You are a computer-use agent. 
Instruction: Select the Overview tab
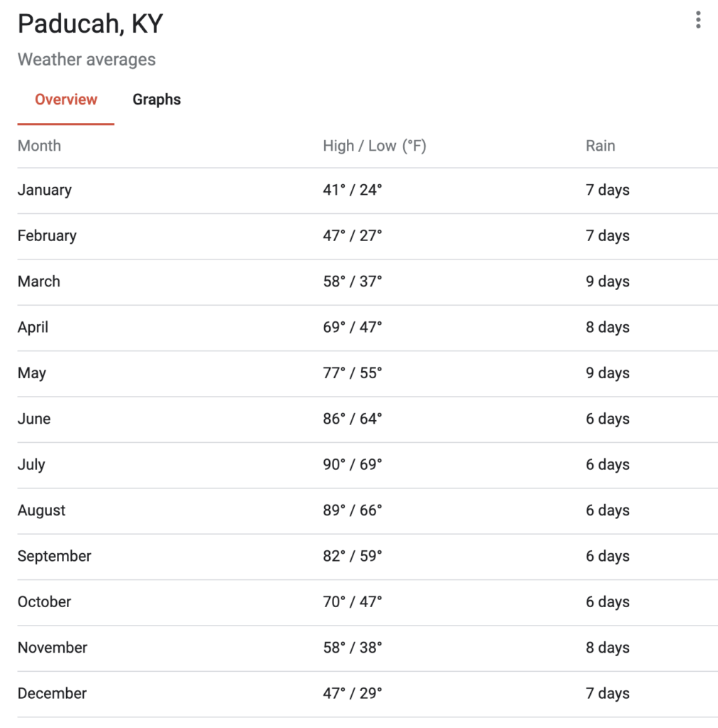point(66,100)
